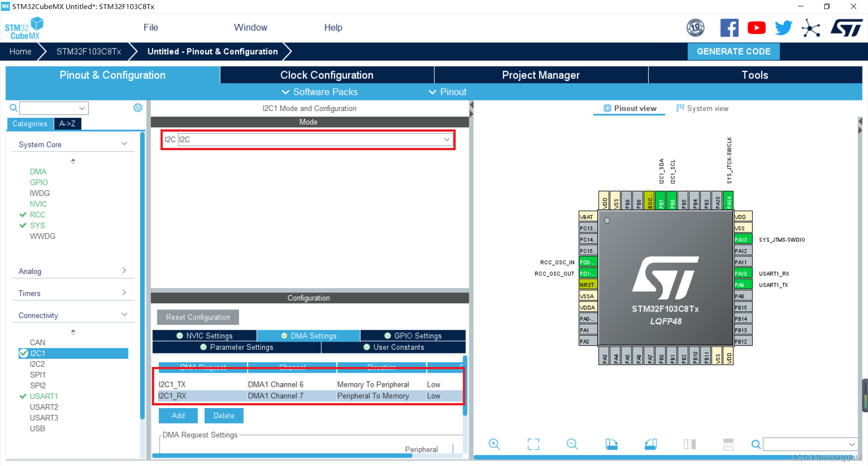Open the Parameter Settings tab

tap(237, 347)
